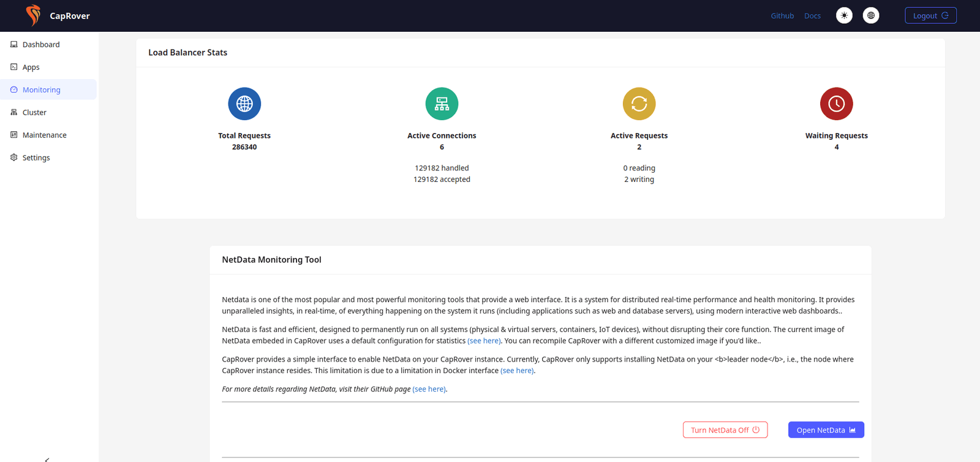980x462 pixels.
Task: Click the Maintenance control icon
Action: [x=14, y=135]
